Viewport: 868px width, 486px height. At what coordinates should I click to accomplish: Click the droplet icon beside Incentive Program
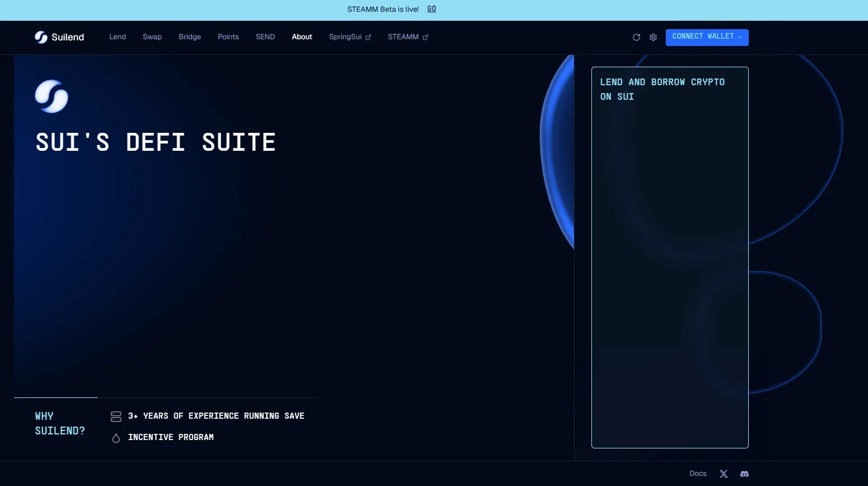tap(116, 438)
